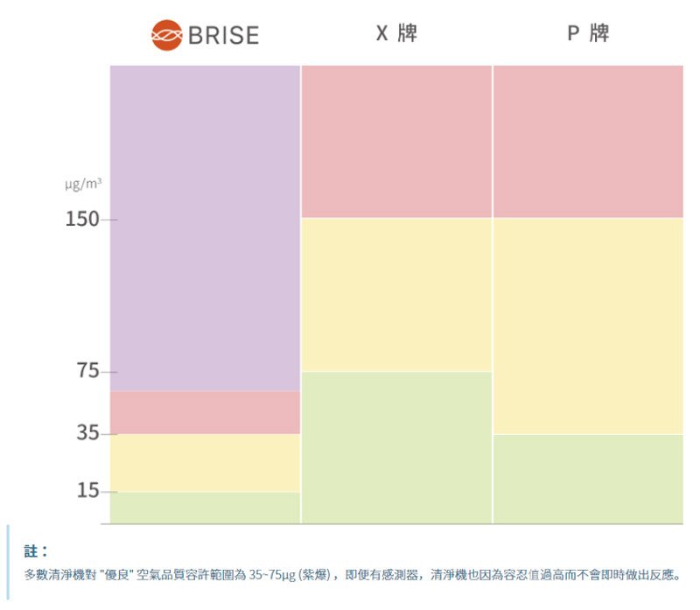This screenshot has width=700, height=610.
Task: Click the yellow block in X 牌 column
Action: pos(396,295)
